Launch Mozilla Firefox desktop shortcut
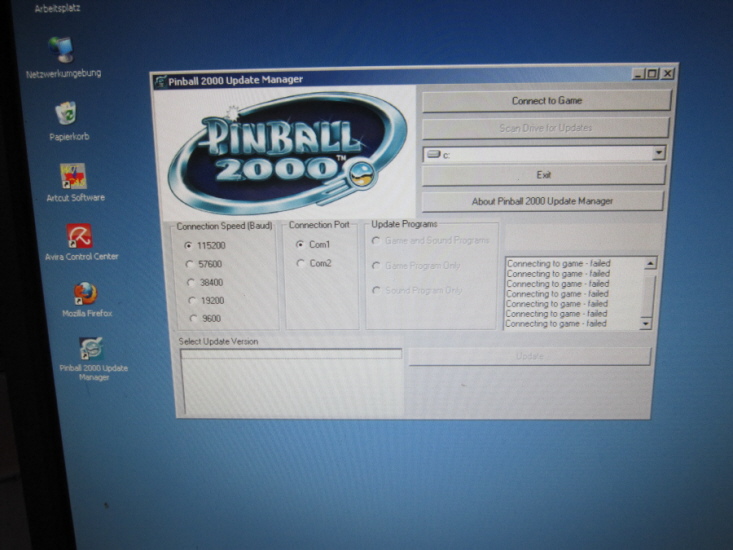 pyautogui.click(x=86, y=293)
